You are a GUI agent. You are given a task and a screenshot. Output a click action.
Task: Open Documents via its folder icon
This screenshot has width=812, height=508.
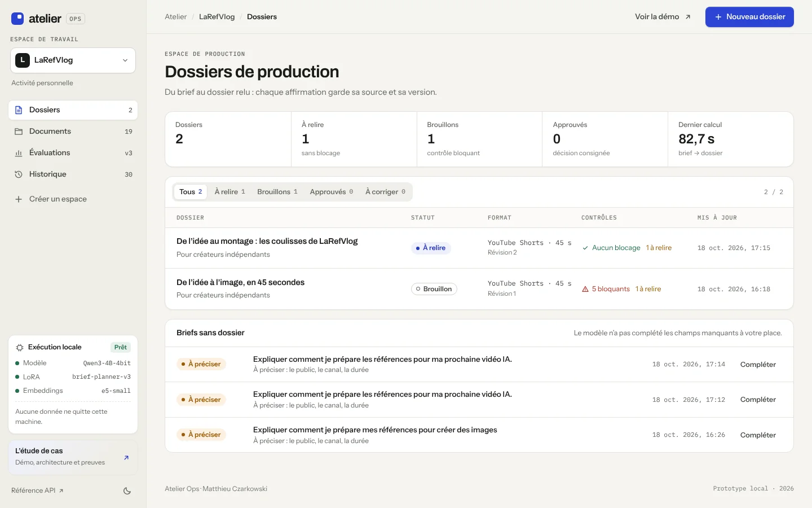click(19, 132)
